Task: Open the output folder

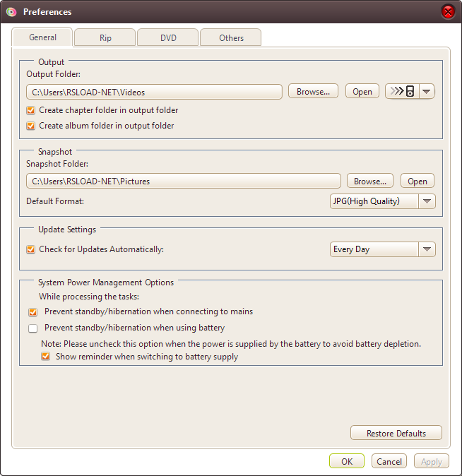Action: (x=362, y=91)
